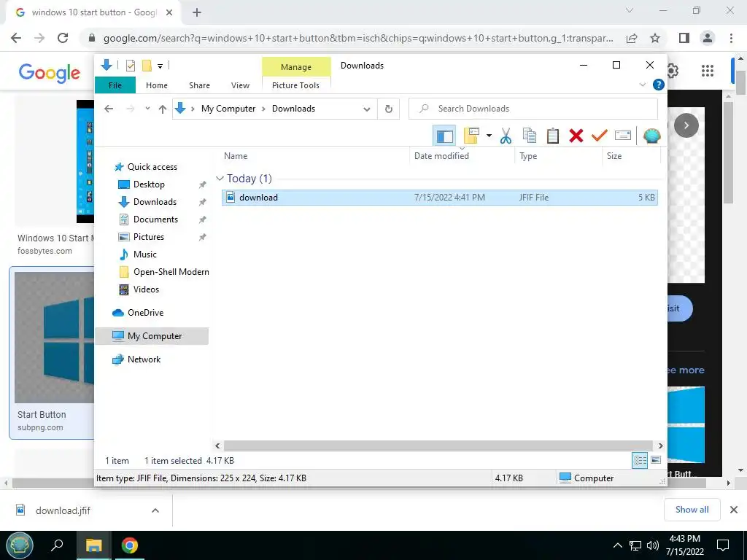Screen dimensions: 747x560
Task: Click the Email/rename icon next to checkmark
Action: [x=623, y=136]
